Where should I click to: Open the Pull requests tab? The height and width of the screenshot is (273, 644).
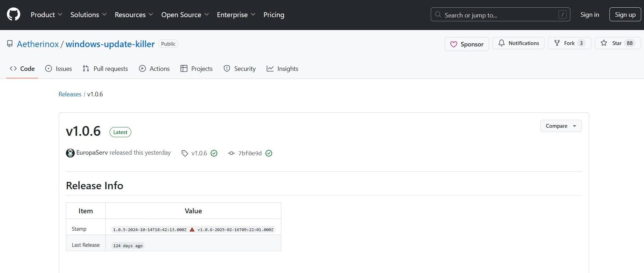[105, 69]
